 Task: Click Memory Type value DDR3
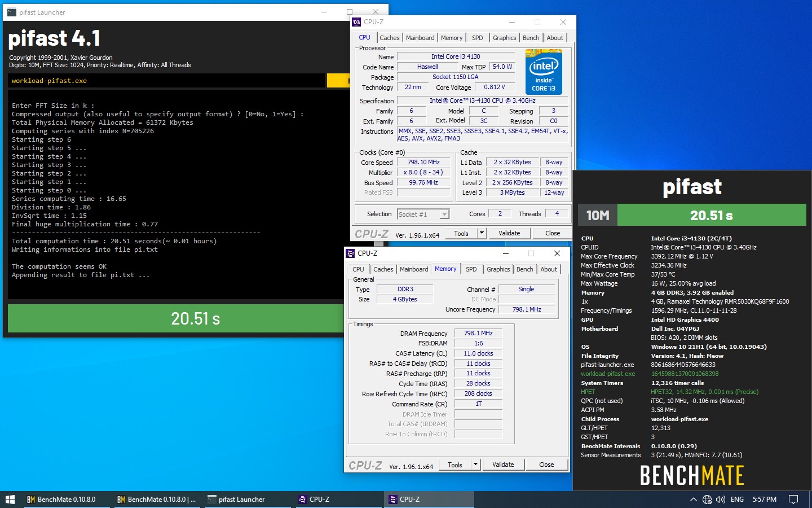click(x=405, y=289)
